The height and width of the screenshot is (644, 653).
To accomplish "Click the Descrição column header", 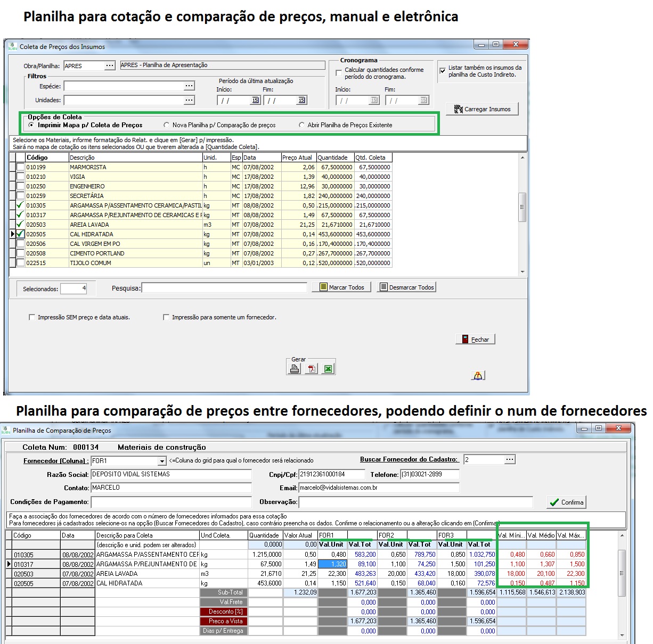I will tap(135, 158).
